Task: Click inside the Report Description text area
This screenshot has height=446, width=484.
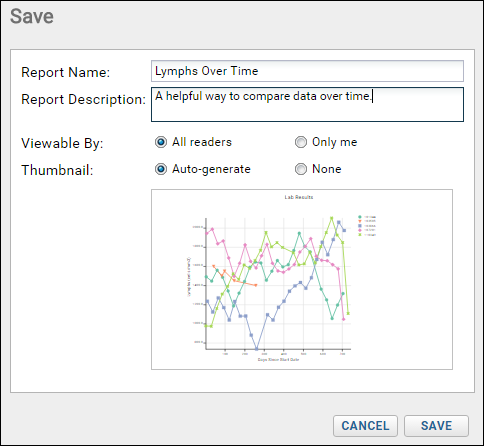Action: (307, 105)
